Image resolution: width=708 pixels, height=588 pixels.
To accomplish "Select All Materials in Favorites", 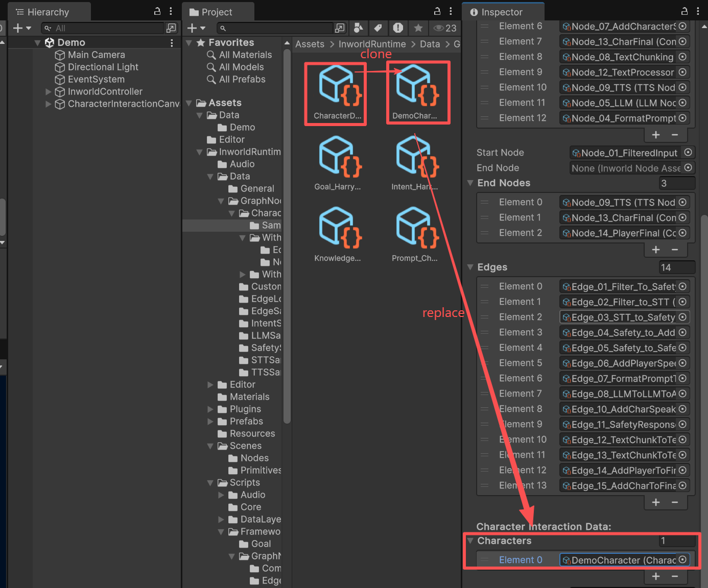I will 239,55.
